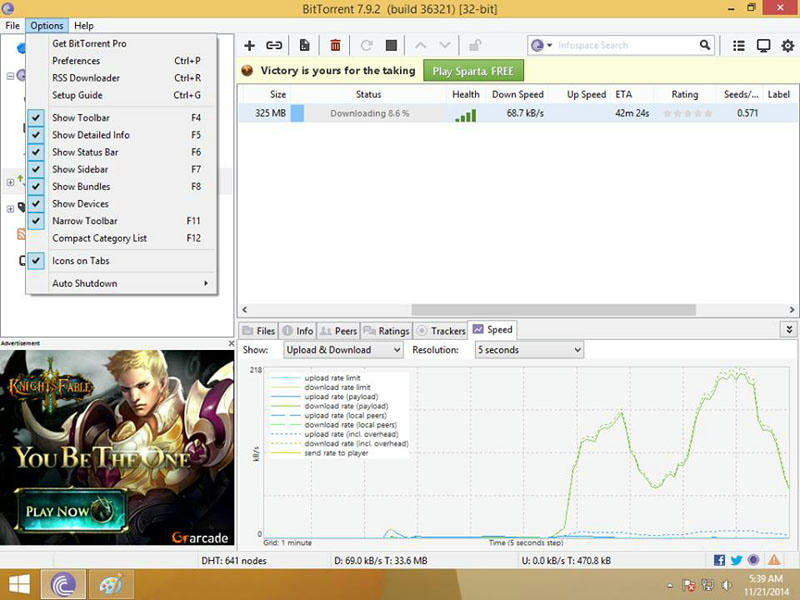Click the Action Center flag tray icon

(x=689, y=585)
